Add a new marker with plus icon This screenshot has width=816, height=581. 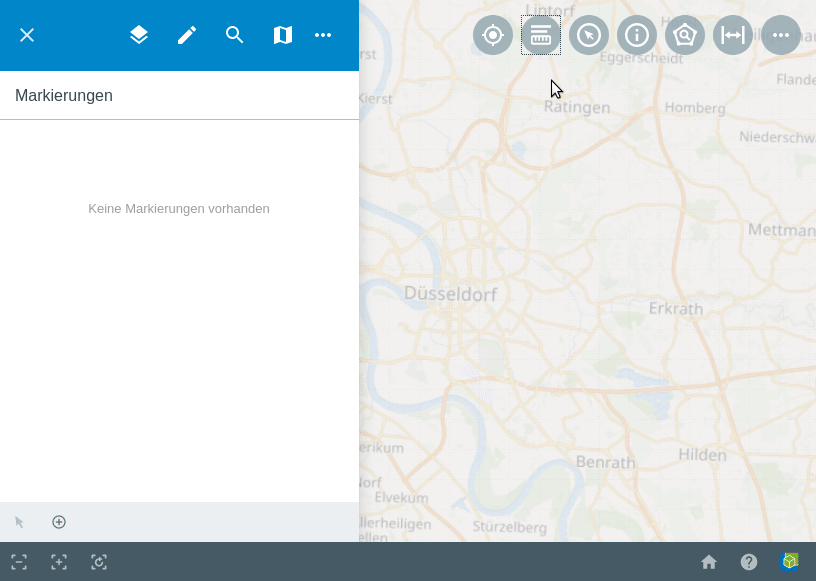(59, 522)
